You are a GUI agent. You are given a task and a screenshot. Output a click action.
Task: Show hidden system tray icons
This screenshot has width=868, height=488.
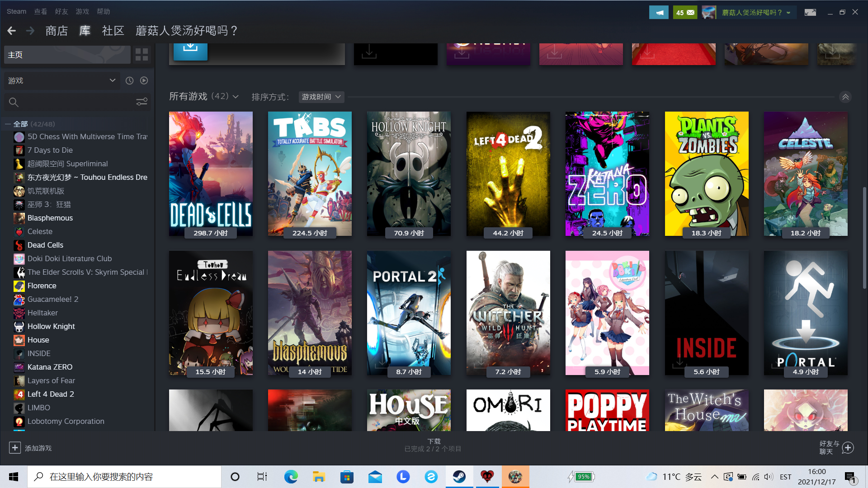[x=715, y=477]
